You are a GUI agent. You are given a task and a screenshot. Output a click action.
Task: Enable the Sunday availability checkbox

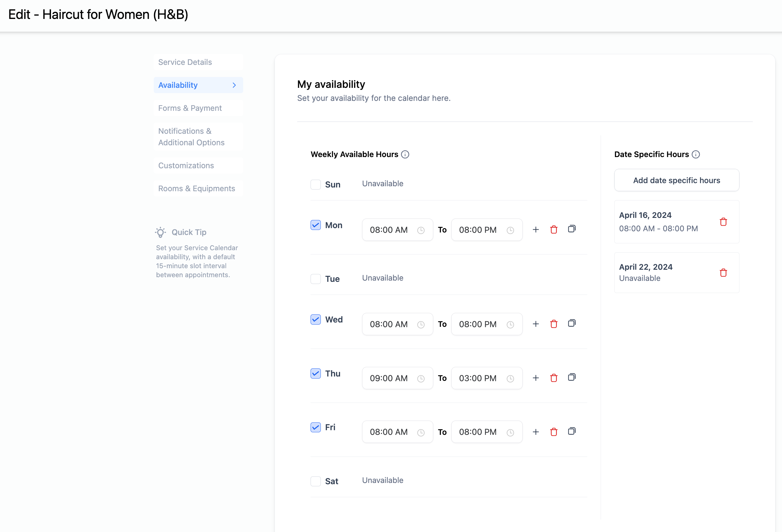pos(316,184)
